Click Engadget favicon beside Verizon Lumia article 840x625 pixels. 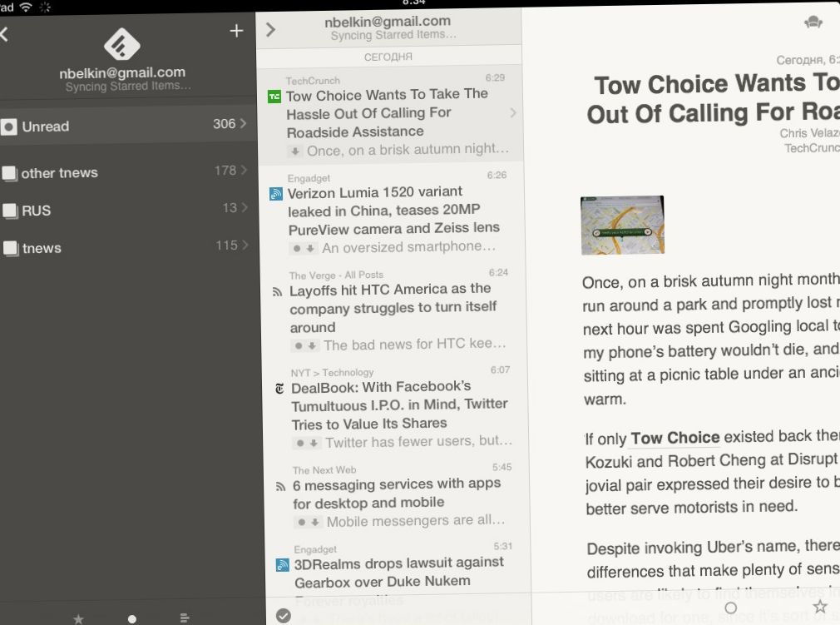pyautogui.click(x=276, y=194)
